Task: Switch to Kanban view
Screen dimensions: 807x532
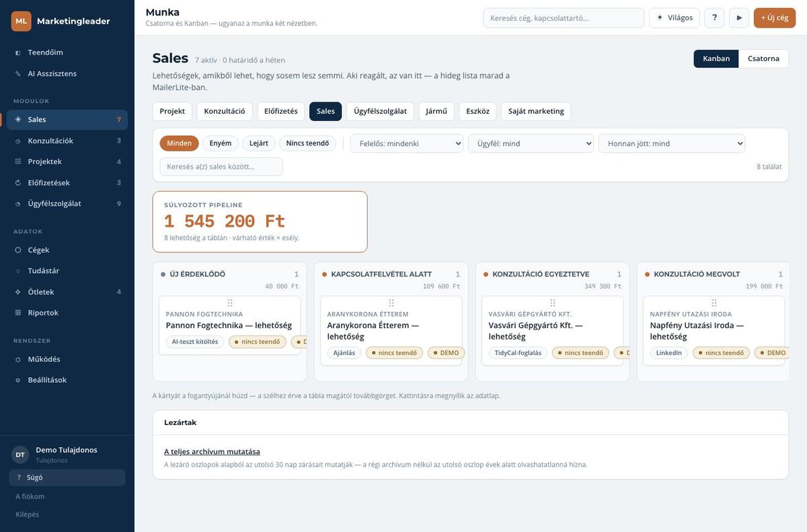Action: (x=716, y=59)
